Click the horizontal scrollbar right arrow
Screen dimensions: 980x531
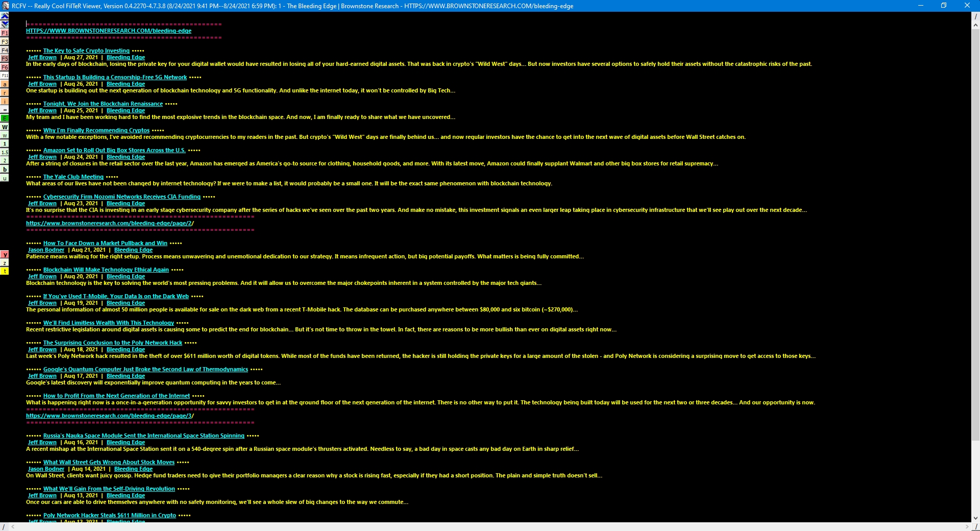pos(967,526)
